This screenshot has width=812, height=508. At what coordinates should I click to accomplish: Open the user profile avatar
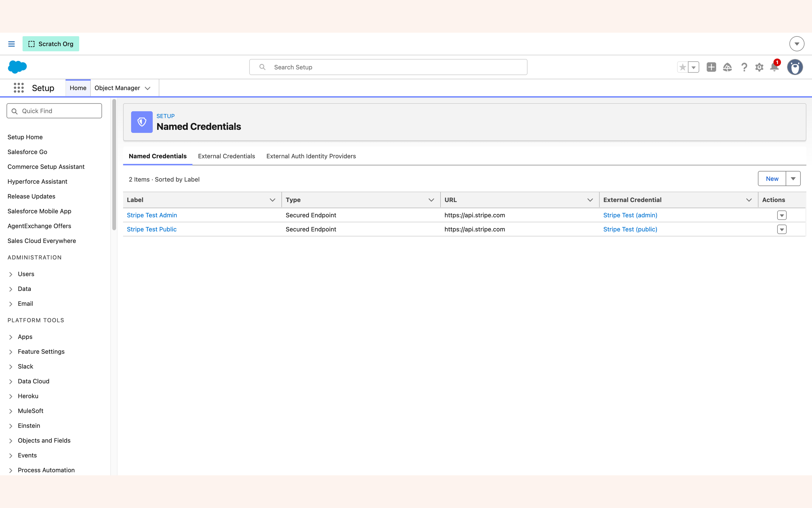tap(795, 67)
